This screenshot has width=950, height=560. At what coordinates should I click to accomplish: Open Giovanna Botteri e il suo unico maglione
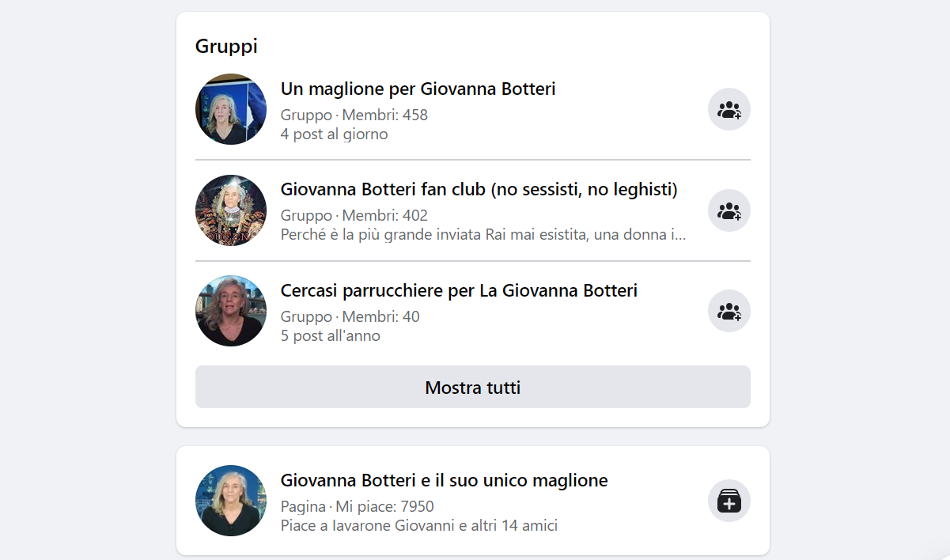point(444,480)
